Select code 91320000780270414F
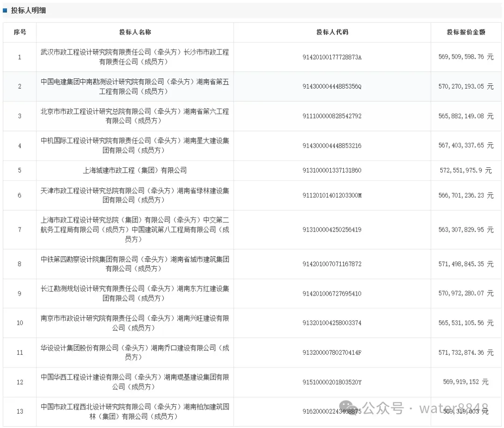 coord(332,352)
